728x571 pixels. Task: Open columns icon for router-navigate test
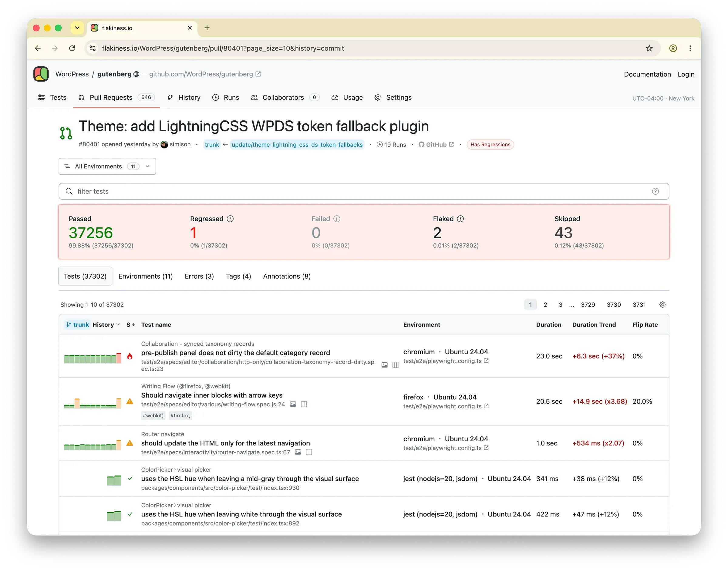point(309,452)
